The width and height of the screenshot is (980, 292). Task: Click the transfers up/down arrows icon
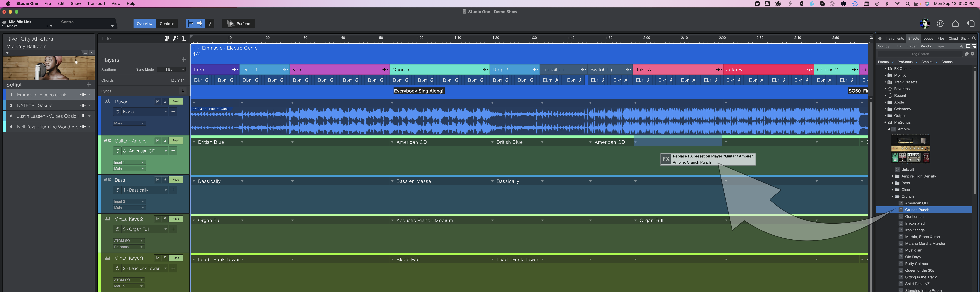click(940, 24)
